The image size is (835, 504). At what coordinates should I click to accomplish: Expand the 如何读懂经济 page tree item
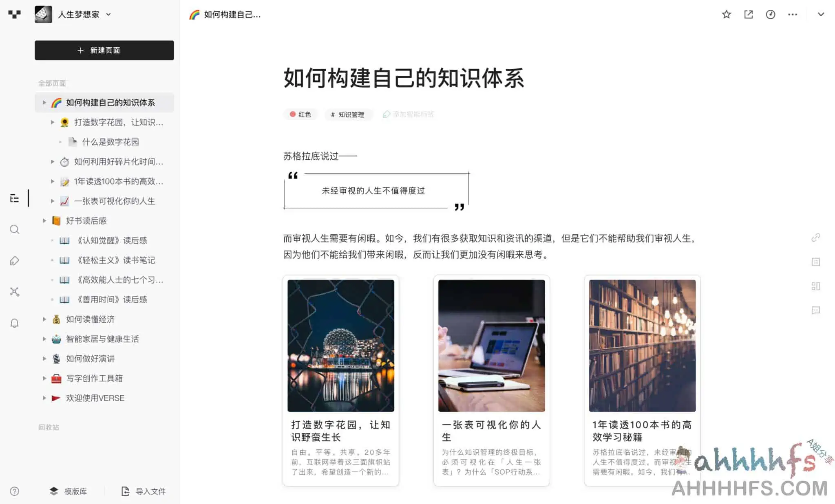tap(45, 319)
